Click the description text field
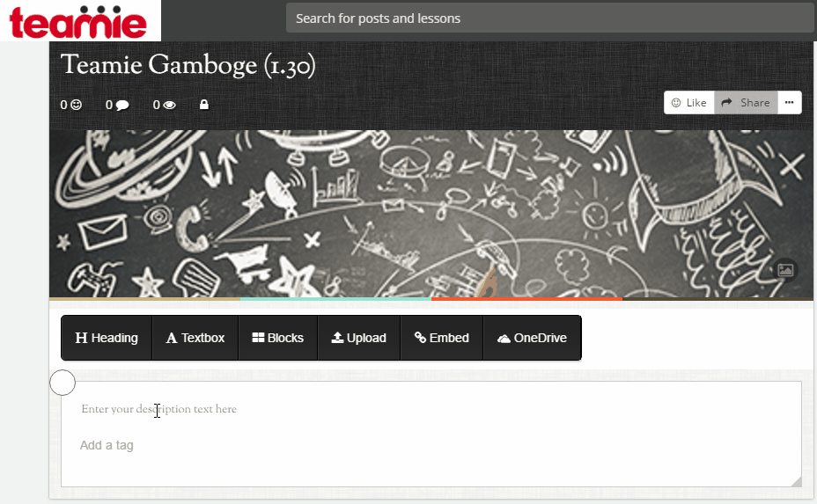Screen dimensions: 817x504 click(x=431, y=409)
